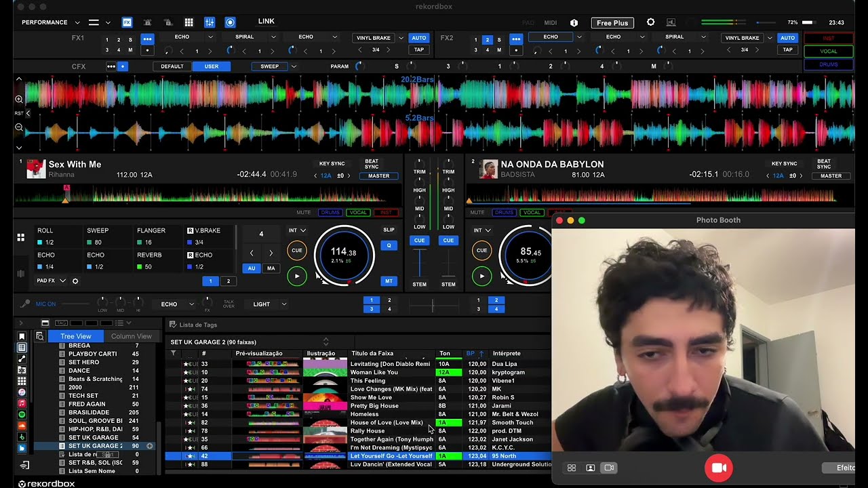Toggle deck 1 SLIP mode

389,230
